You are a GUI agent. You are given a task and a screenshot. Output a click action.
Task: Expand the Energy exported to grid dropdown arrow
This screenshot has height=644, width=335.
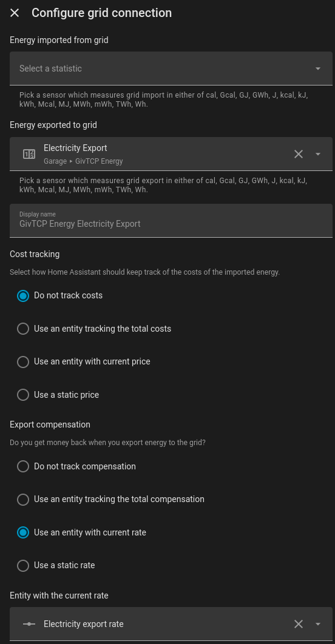(x=318, y=154)
